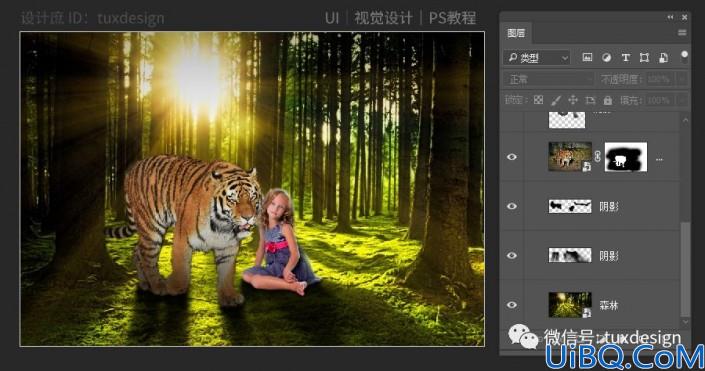Click the upper 阴影 layer name
705x371 pixels.
tap(609, 207)
